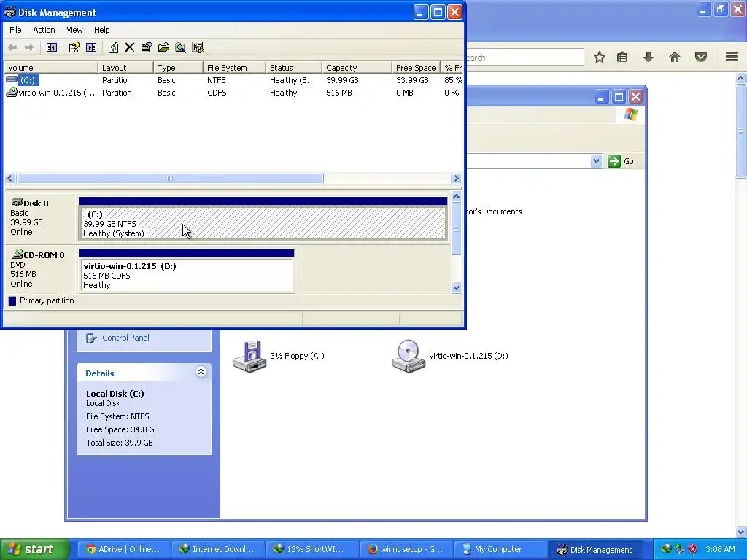The height and width of the screenshot is (560, 747).
Task: Open Help via the question-mark toolbar icon
Action: tap(74, 47)
